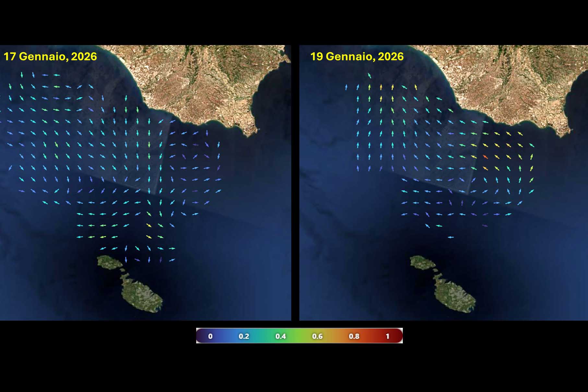Click the "17 Gennaio, 2026" date label

pyautogui.click(x=50, y=56)
